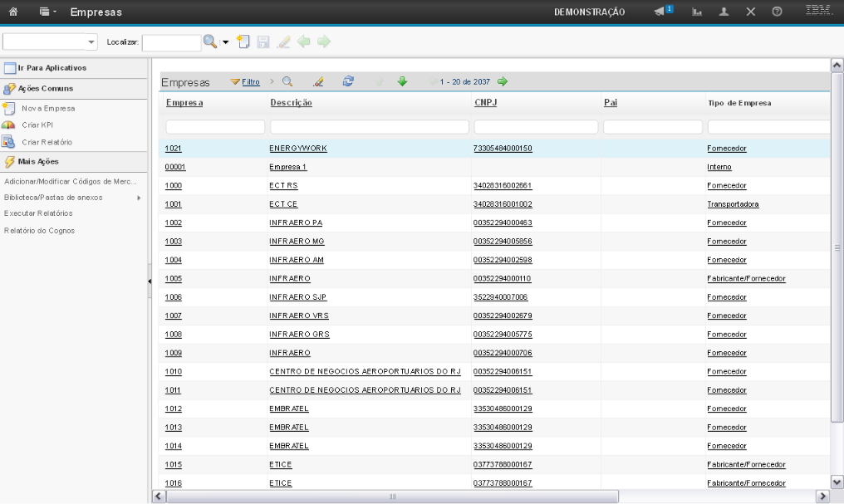
Task: Click the magnifier icon in table toolbar
Action: [287, 81]
